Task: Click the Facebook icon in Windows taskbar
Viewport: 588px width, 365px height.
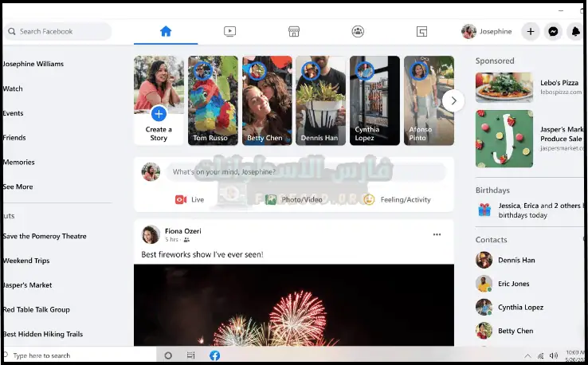Action: [x=214, y=355]
